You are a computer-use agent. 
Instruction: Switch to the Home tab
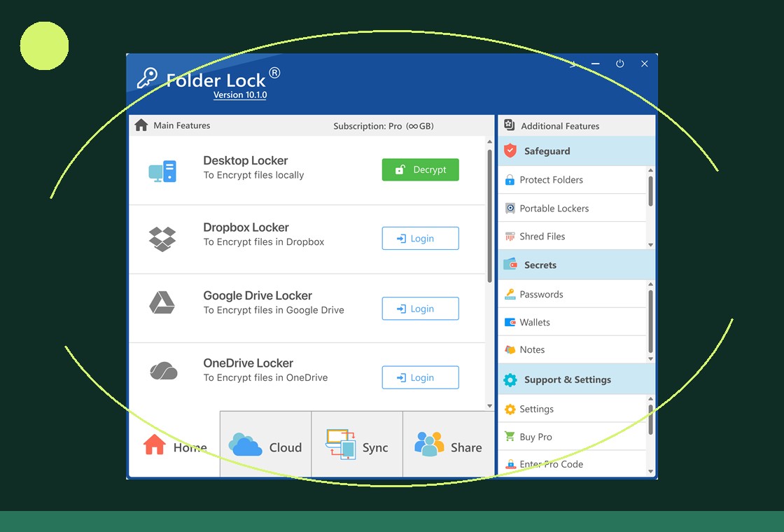[174, 444]
